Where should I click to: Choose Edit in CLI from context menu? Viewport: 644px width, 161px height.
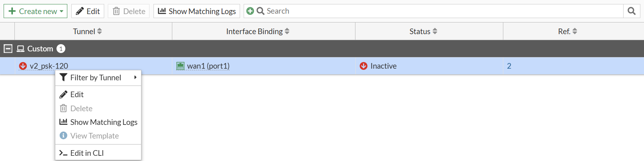coord(87,153)
